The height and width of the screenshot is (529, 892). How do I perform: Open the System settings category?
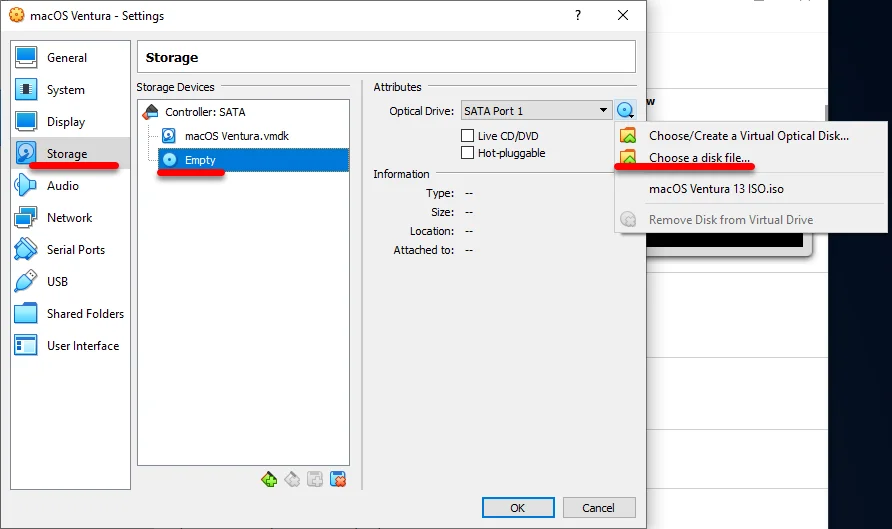(71, 89)
